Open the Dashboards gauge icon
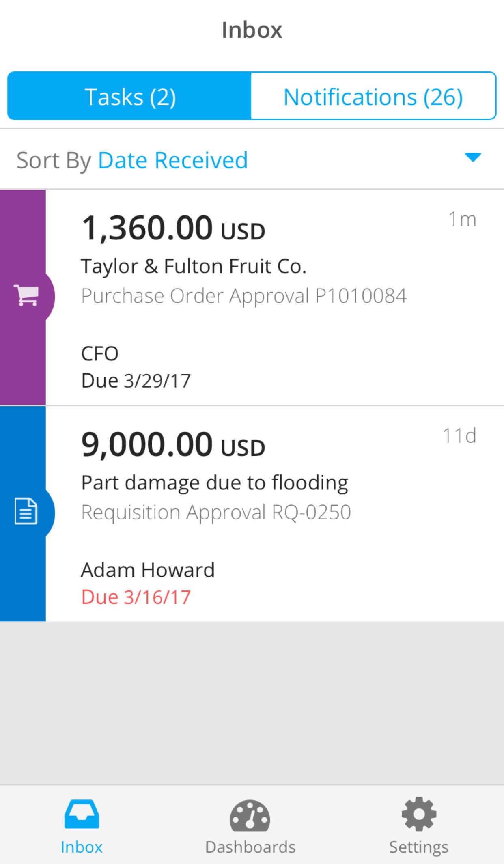504x864 pixels. [x=250, y=815]
